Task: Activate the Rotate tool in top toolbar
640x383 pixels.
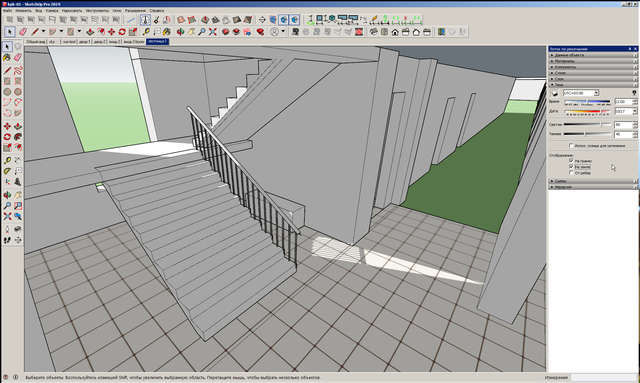Action: pyautogui.click(x=122, y=32)
